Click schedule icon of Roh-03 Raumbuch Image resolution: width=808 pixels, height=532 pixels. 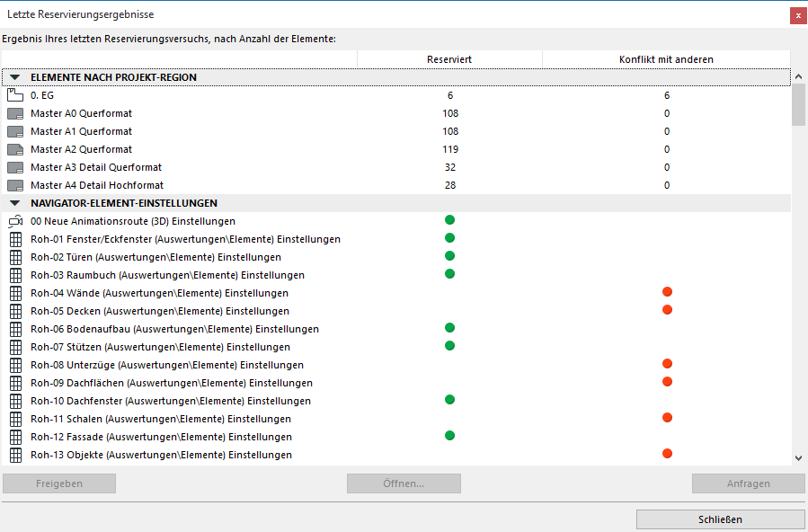tap(16, 276)
